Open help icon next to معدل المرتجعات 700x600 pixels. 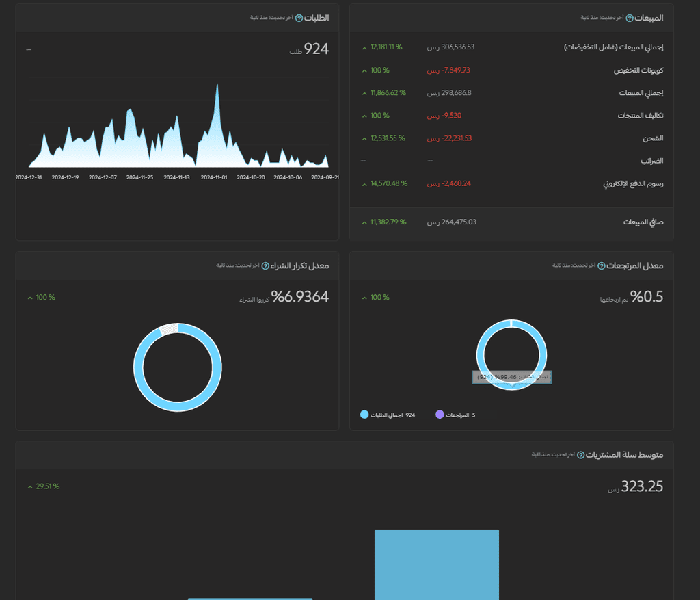(x=602, y=266)
